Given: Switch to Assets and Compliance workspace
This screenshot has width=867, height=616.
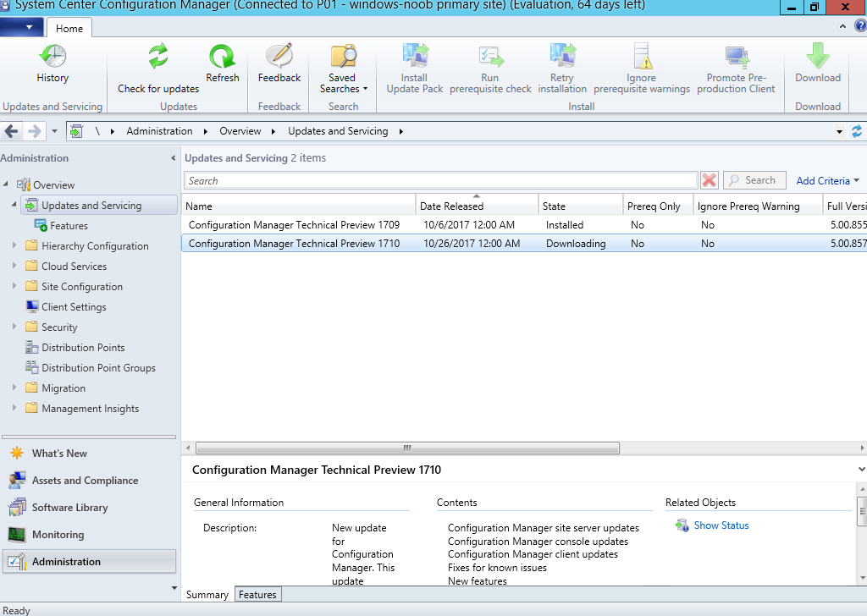Looking at the screenshot, I should (x=85, y=480).
